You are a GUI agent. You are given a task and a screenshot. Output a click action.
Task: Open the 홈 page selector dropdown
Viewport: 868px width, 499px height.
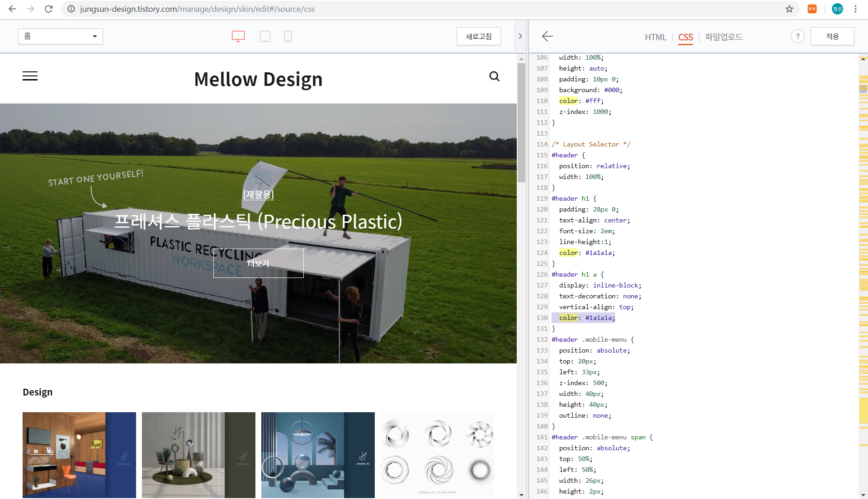pyautogui.click(x=61, y=36)
